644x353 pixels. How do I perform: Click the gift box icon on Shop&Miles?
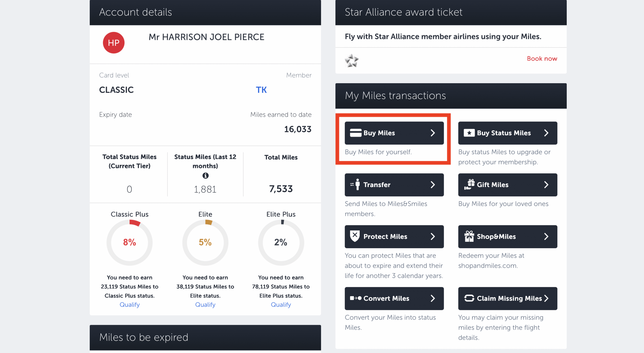[x=469, y=236]
